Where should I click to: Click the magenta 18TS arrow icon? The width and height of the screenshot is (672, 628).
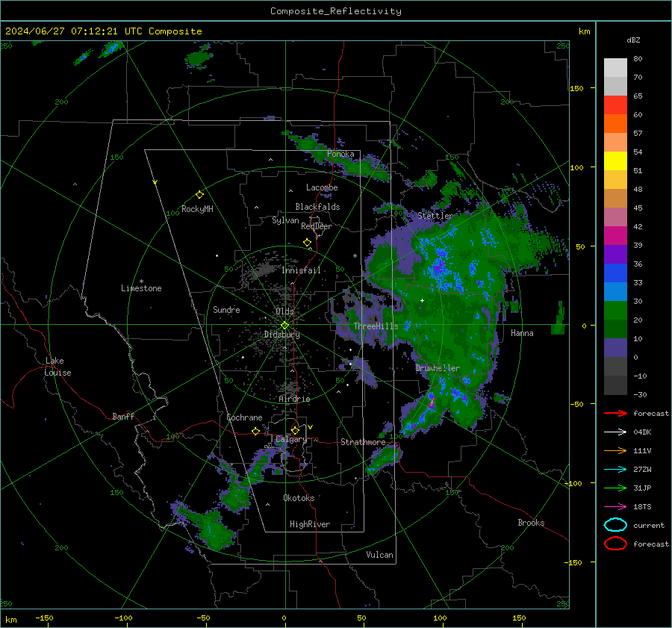[x=615, y=507]
